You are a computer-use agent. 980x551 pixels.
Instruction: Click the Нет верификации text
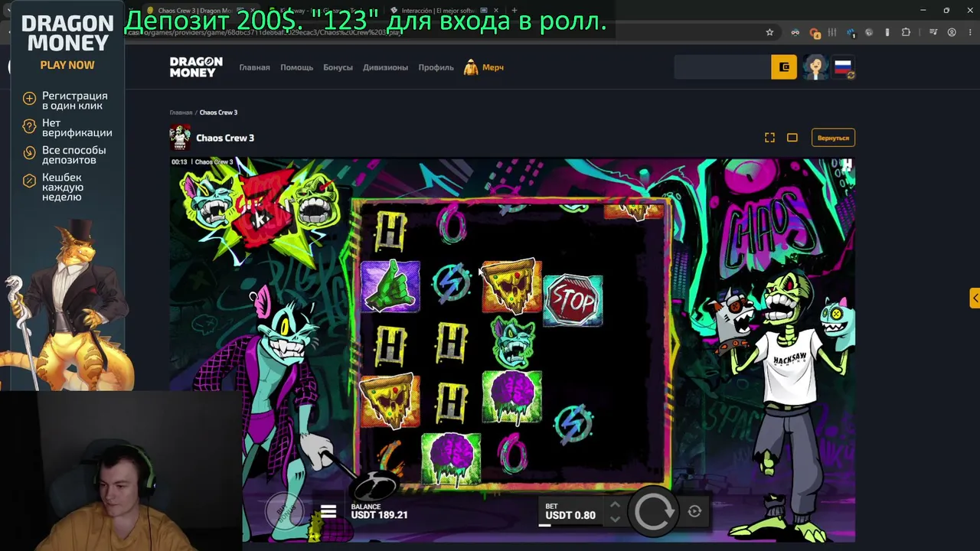click(77, 128)
